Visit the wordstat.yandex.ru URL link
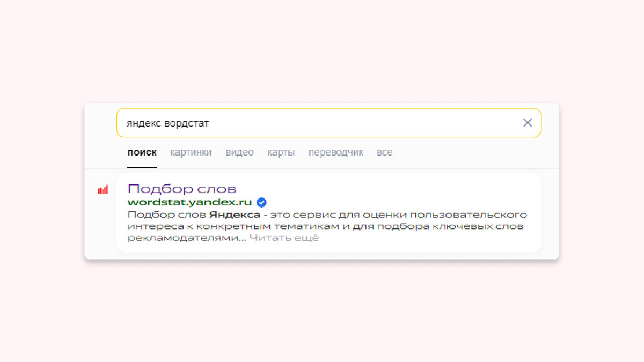The width and height of the screenshot is (644, 362). (x=190, y=202)
